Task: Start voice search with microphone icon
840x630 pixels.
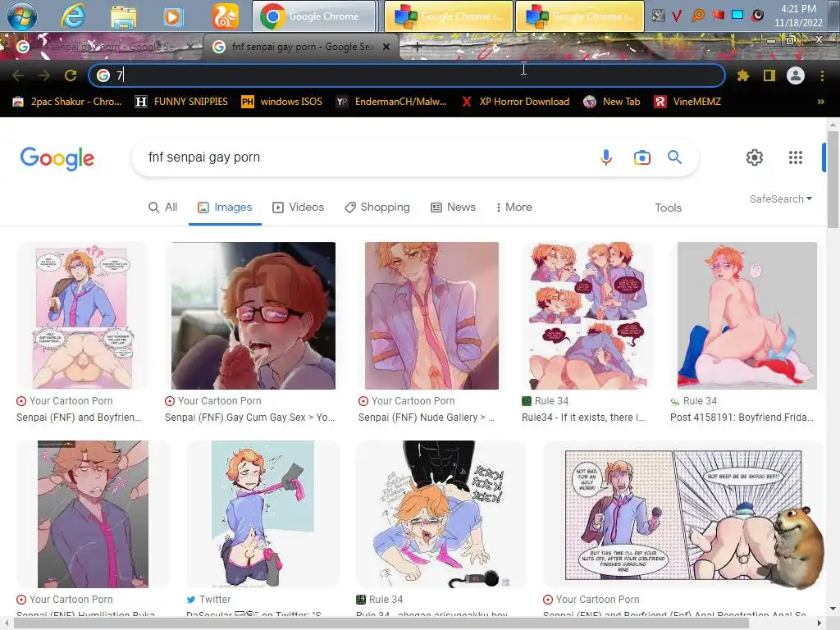Action: (606, 157)
